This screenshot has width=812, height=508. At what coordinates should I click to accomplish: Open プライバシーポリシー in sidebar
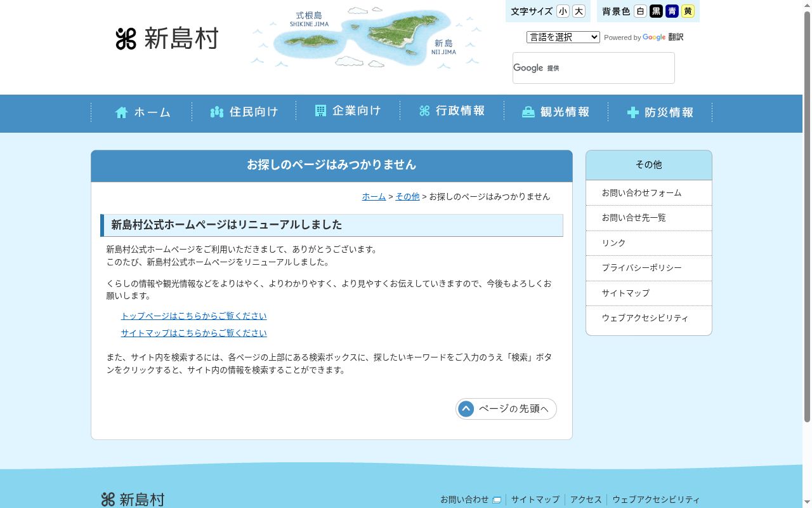[x=649, y=268]
